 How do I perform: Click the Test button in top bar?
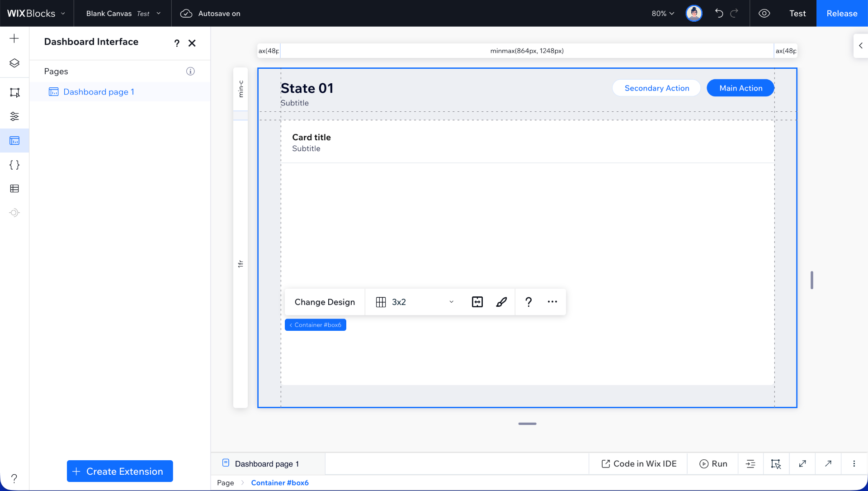(797, 13)
